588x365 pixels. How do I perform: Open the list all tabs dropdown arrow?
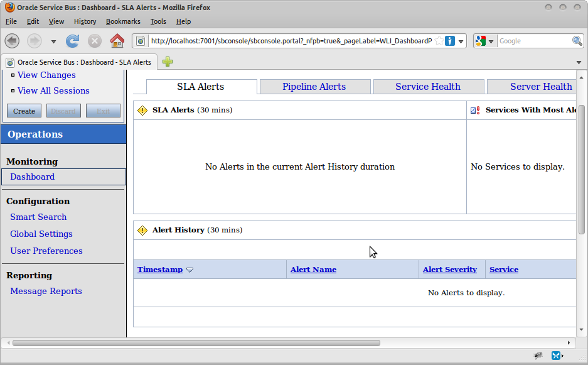tap(579, 62)
